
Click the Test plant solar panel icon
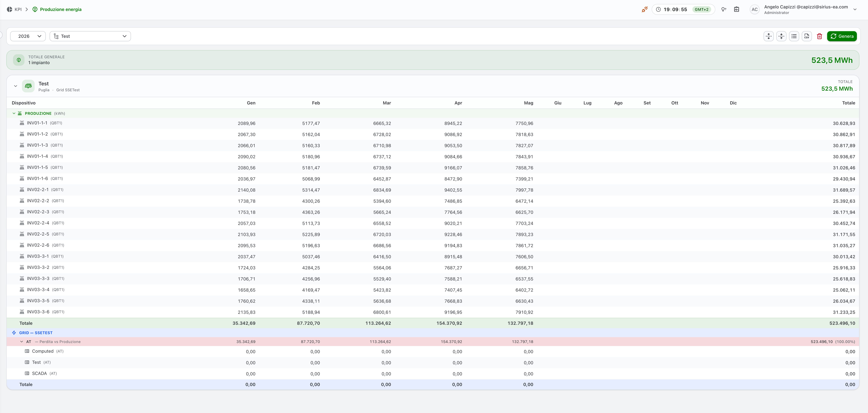coord(28,86)
